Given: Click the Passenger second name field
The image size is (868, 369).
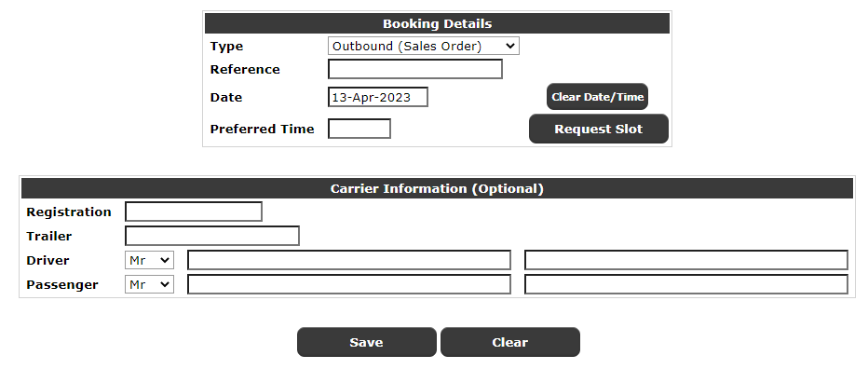Looking at the screenshot, I should pyautogui.click(x=685, y=284).
